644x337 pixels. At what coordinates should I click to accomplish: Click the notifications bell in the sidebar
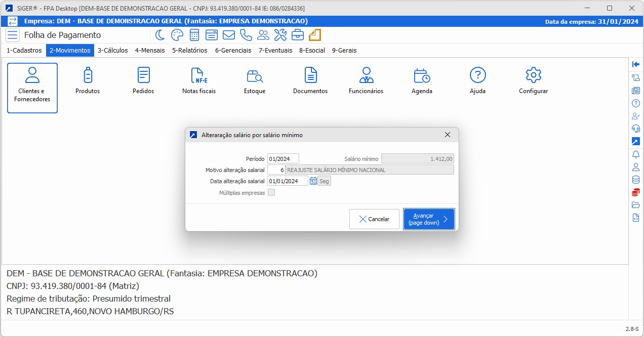(636, 154)
